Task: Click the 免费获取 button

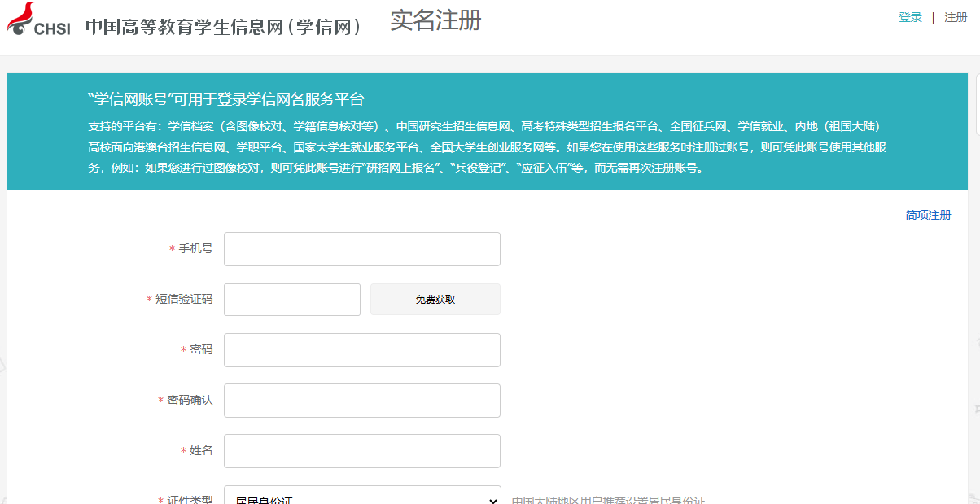Action: (435, 300)
